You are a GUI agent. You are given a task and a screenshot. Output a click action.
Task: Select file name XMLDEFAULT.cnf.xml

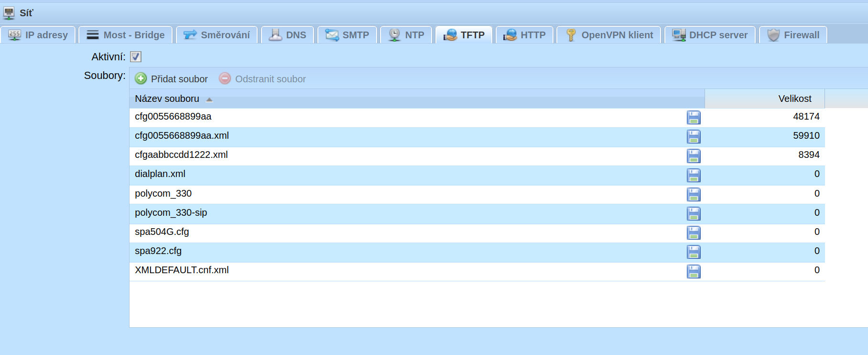coord(182,270)
